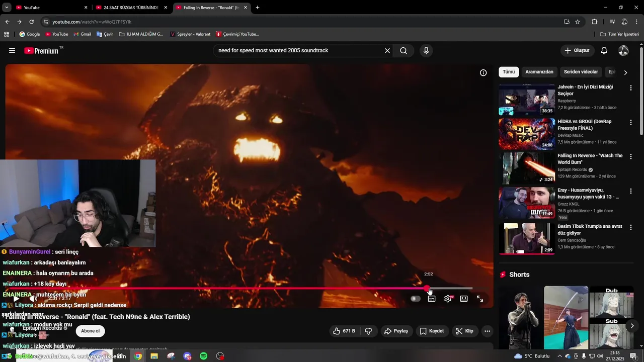Play the video
Viewport: 644px width, 362px height.
point(16,299)
